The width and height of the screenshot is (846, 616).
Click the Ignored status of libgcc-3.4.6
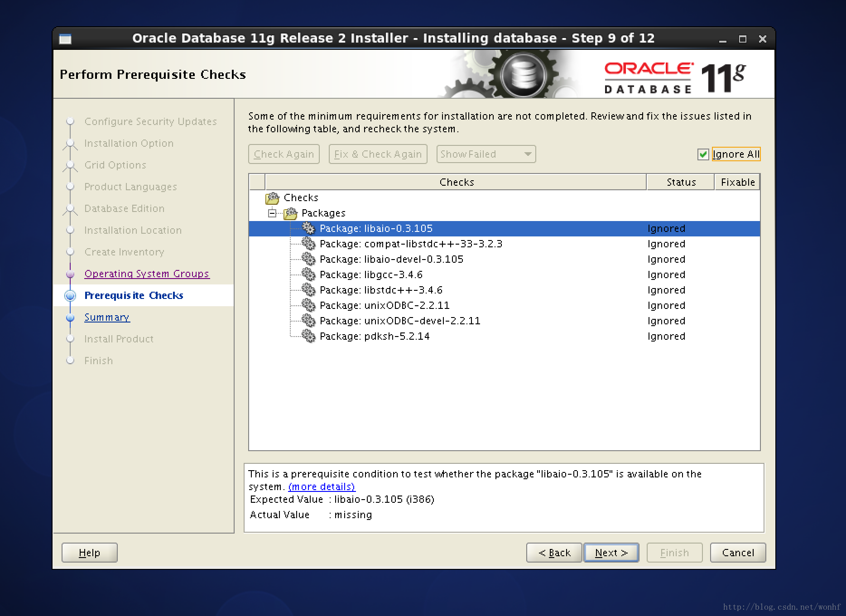tap(666, 274)
